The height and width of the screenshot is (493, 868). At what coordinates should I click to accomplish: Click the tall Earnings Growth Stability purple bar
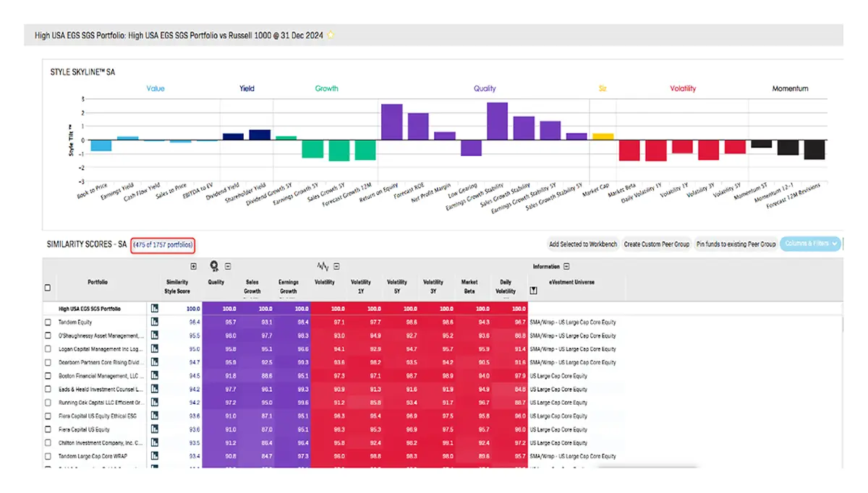click(x=497, y=121)
